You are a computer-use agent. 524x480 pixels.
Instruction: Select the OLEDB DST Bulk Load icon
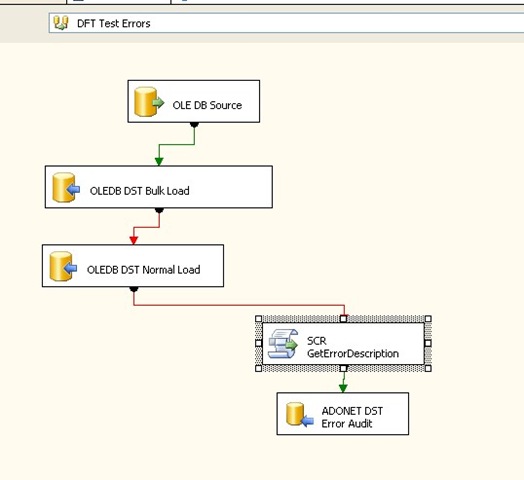[66, 188]
